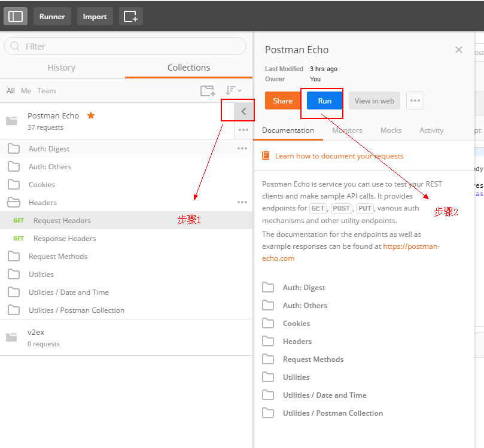The width and height of the screenshot is (484, 448).
Task: Click the orange Share button
Action: (283, 100)
